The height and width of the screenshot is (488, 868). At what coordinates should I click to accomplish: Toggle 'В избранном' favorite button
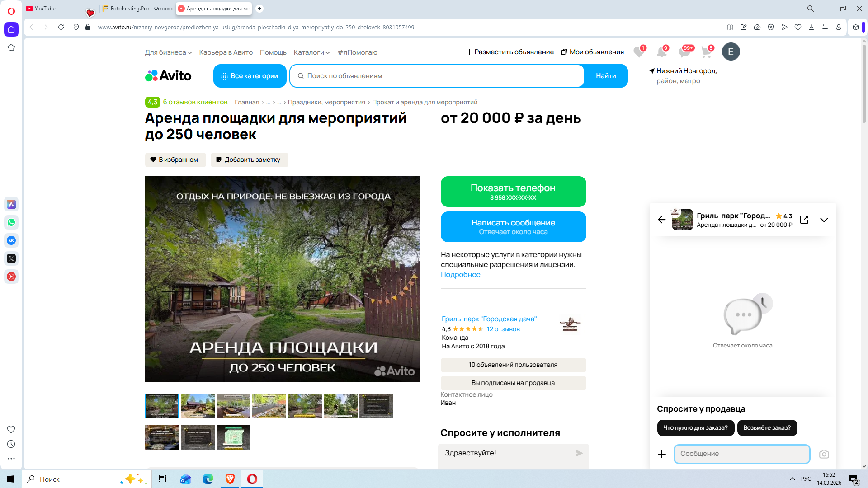[x=175, y=160]
